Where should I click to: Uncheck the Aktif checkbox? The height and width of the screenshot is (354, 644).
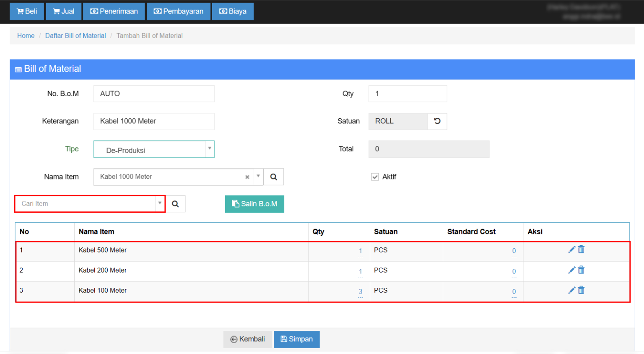click(x=374, y=177)
